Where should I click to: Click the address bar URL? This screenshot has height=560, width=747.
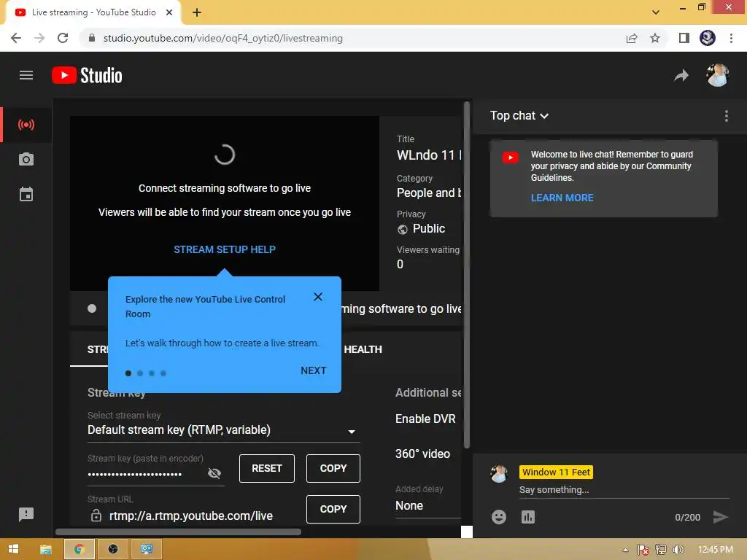click(x=223, y=38)
